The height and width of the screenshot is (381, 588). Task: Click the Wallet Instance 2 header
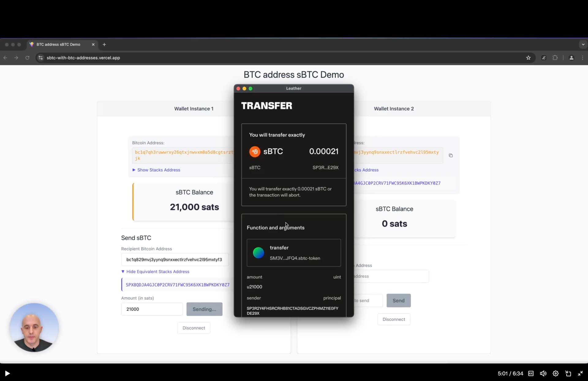[x=394, y=109]
